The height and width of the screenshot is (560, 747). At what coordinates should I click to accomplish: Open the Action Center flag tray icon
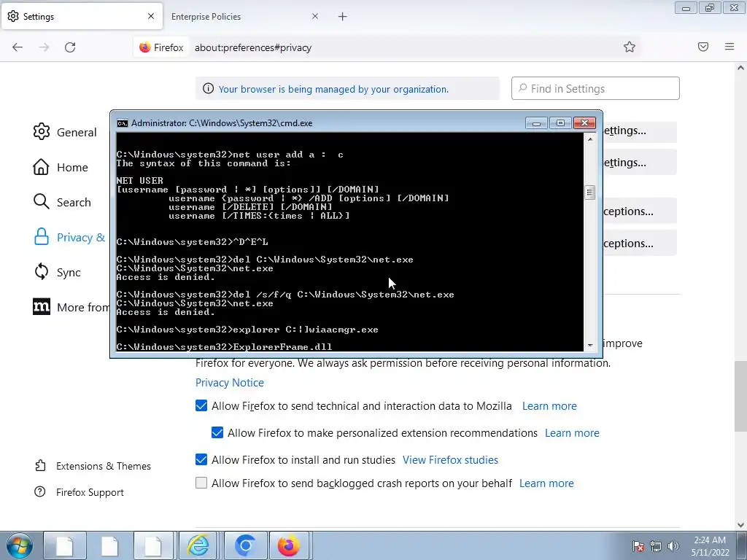[638, 546]
